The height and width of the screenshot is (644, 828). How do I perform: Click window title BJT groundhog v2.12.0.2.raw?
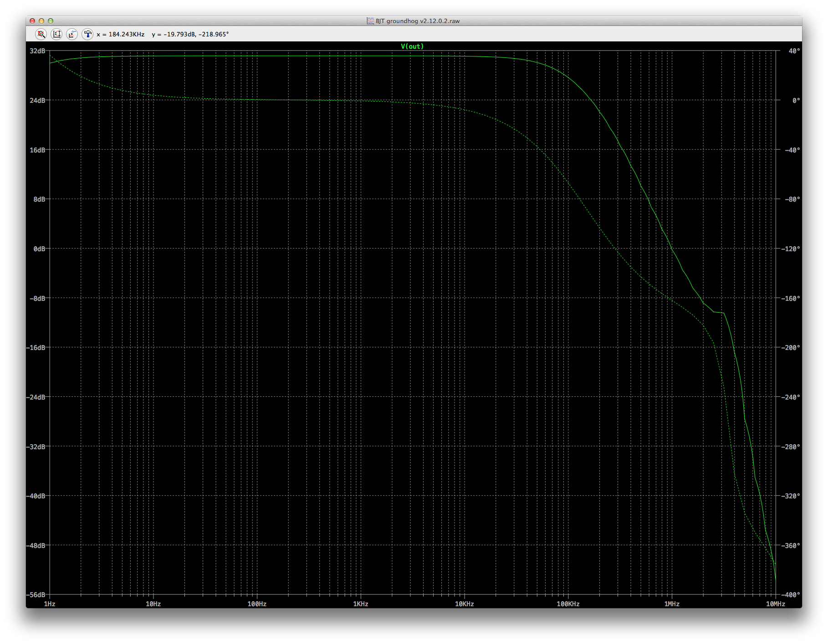418,21
